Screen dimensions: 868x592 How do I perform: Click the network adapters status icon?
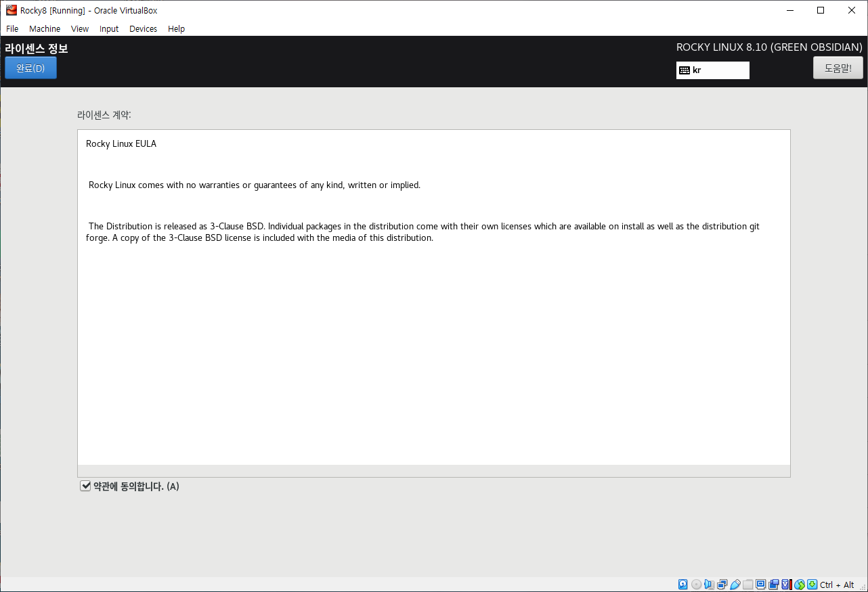[x=722, y=585]
